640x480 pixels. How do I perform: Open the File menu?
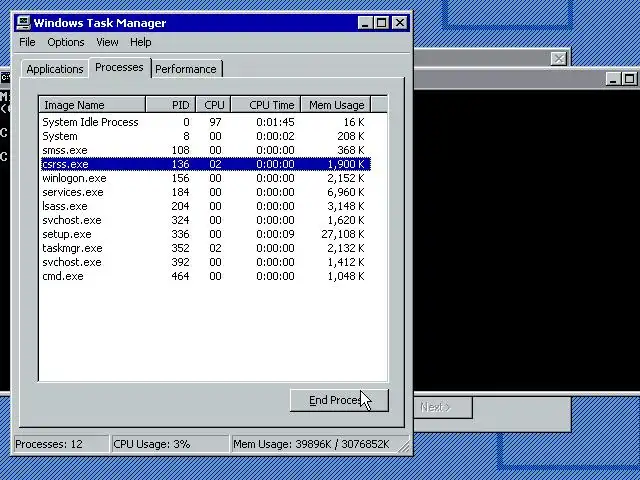27,42
